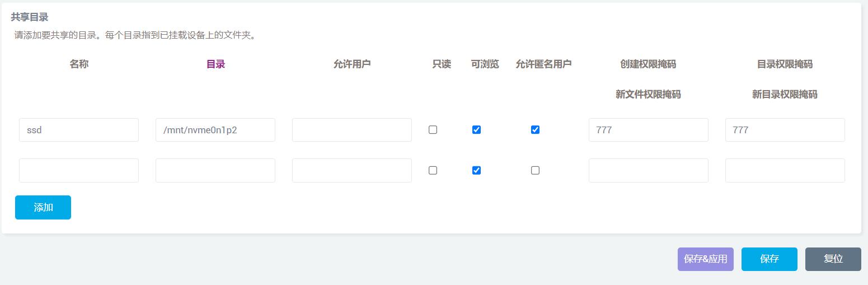Click the 添加 button
Image resolution: width=868 pixels, height=285 pixels.
click(43, 207)
